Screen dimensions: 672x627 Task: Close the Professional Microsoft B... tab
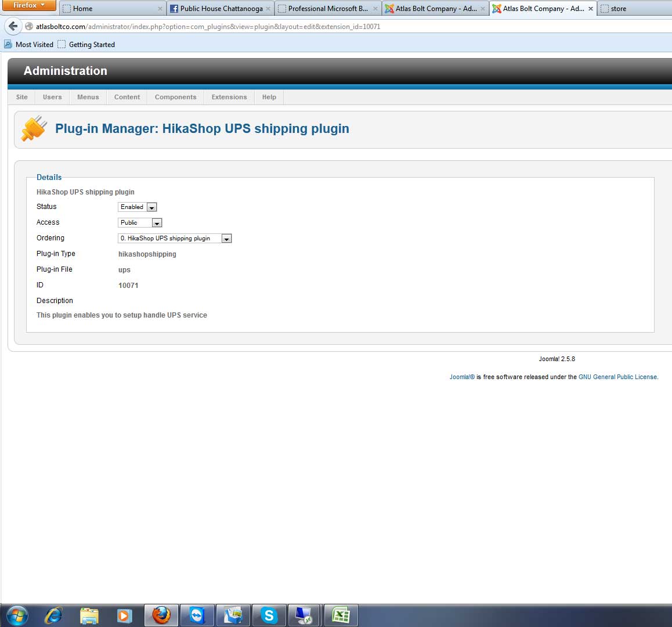click(375, 9)
